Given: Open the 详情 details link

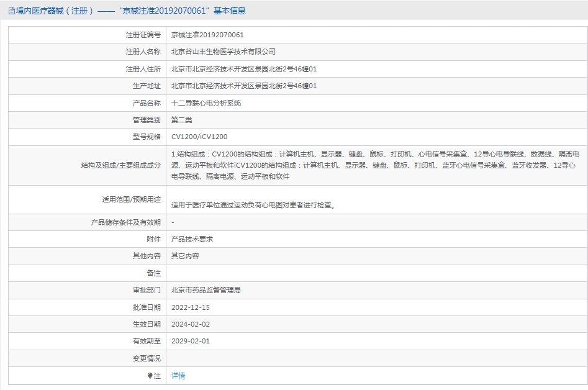Looking at the screenshot, I should pyautogui.click(x=178, y=375).
